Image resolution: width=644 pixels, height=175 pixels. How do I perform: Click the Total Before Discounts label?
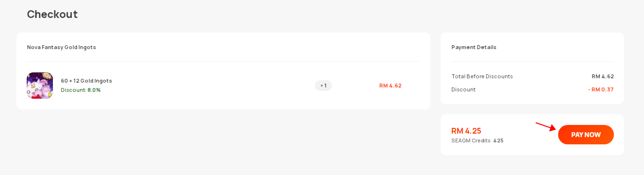(x=482, y=76)
